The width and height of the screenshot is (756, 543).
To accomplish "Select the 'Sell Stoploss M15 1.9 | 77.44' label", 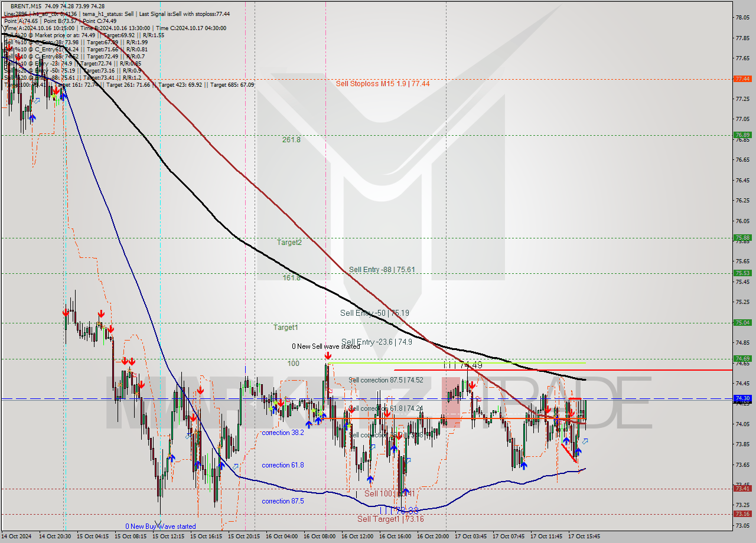I will click(383, 84).
